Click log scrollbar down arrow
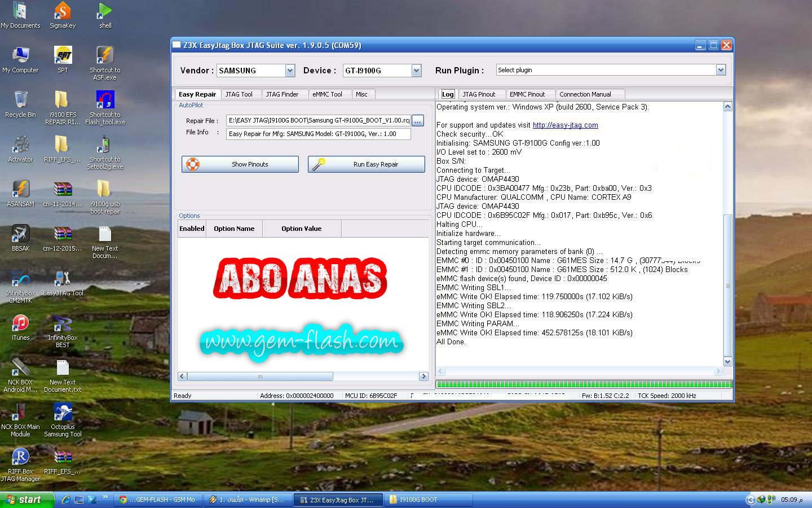This screenshot has width=812, height=508. 727,362
